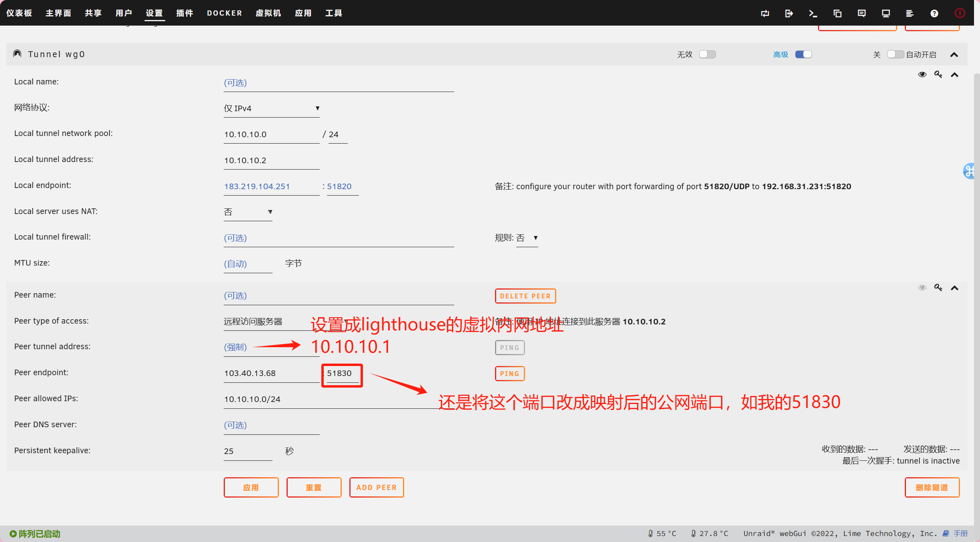Open the system log icon in header
This screenshot has height=542, width=980.
910,13
